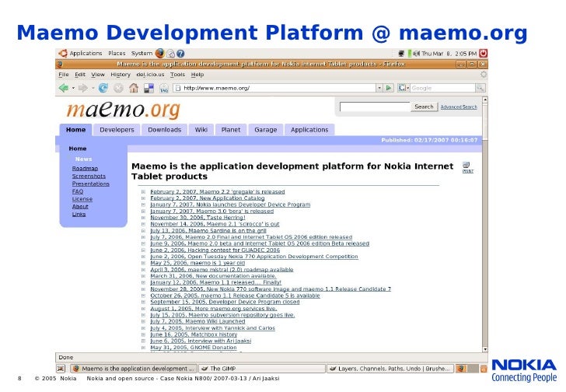Open the FAQ sidebar link

(78, 191)
